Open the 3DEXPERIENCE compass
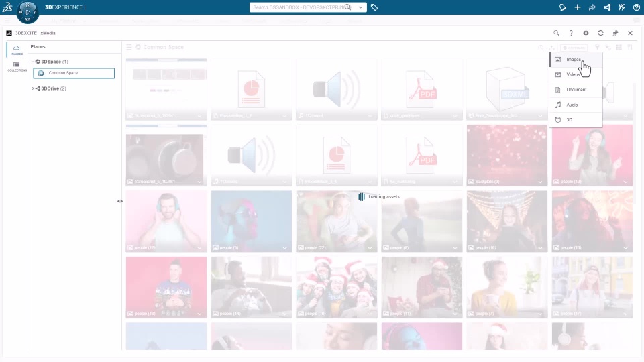 pos(28,12)
